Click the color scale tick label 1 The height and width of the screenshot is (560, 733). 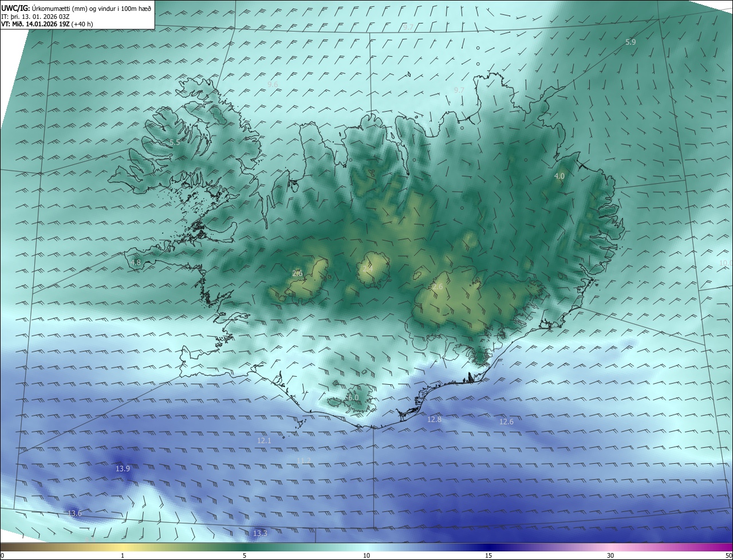tap(123, 555)
